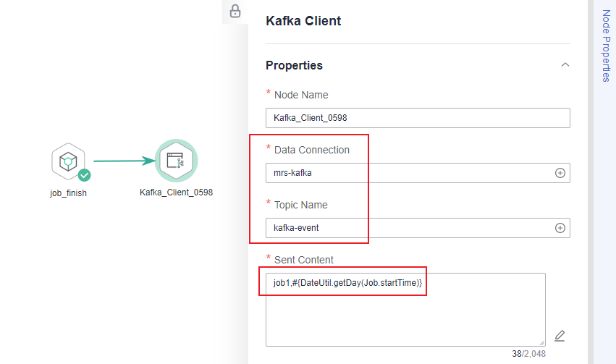Click the Properties section heading

point(294,65)
